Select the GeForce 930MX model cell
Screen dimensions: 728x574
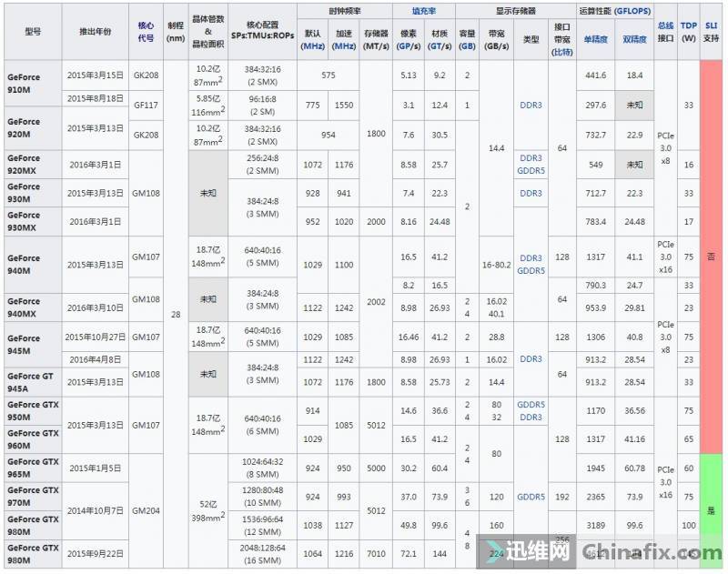pyautogui.click(x=33, y=221)
